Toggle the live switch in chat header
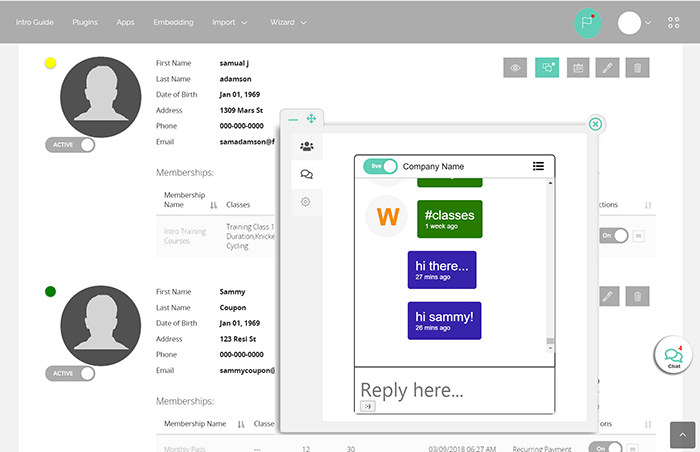The width and height of the screenshot is (700, 452). pos(380,166)
